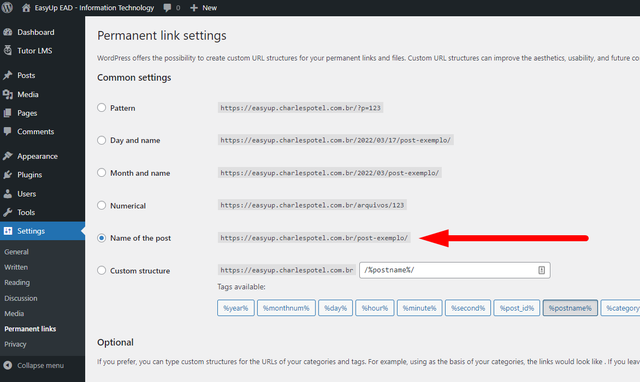Click the plus icon to add new content
Screen dimensions: 640x382
click(194, 8)
